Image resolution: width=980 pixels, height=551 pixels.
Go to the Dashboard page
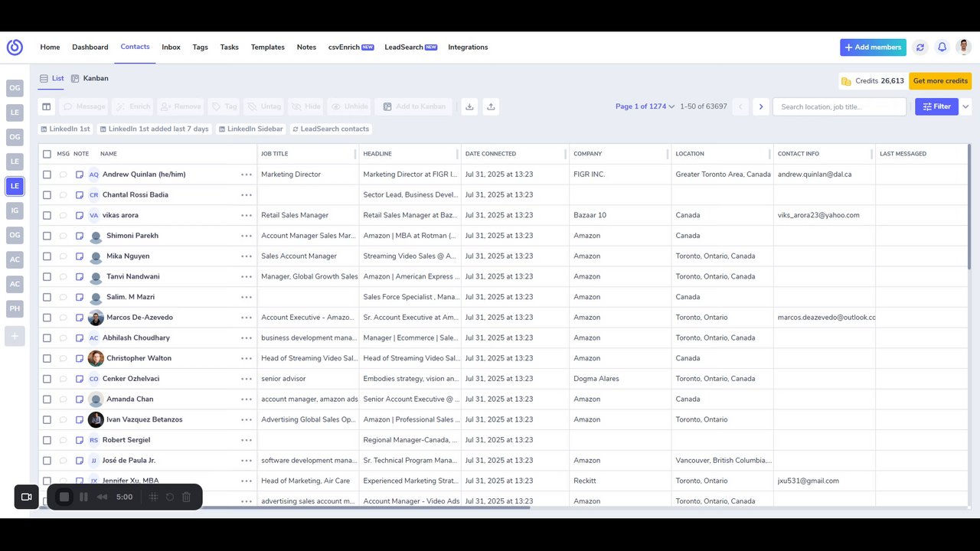(90, 47)
